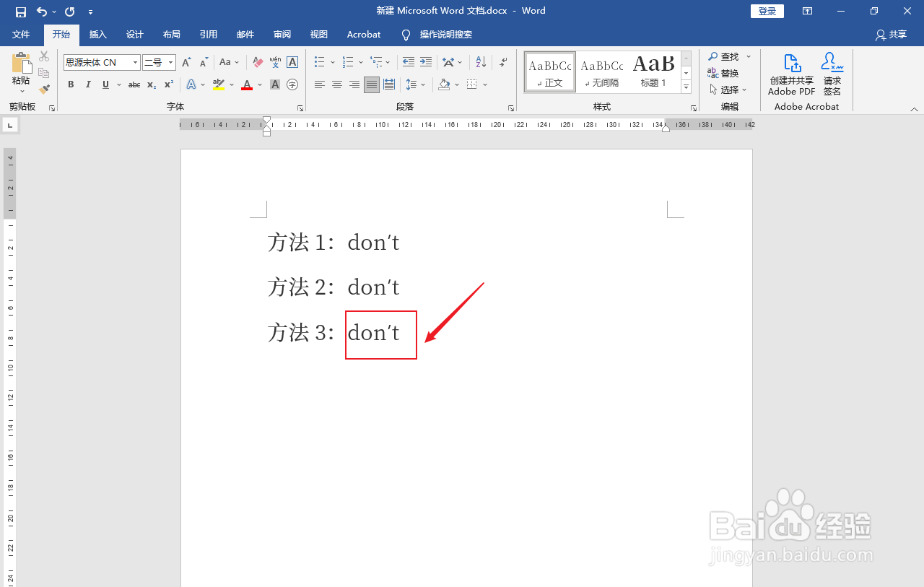The width and height of the screenshot is (924, 587).
Task: Apply distributed alignment
Action: pos(389,85)
